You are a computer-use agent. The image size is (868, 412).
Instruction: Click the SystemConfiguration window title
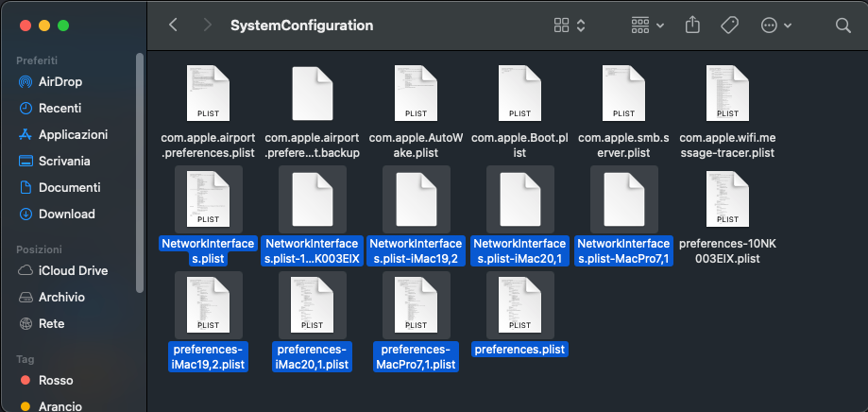tap(301, 26)
